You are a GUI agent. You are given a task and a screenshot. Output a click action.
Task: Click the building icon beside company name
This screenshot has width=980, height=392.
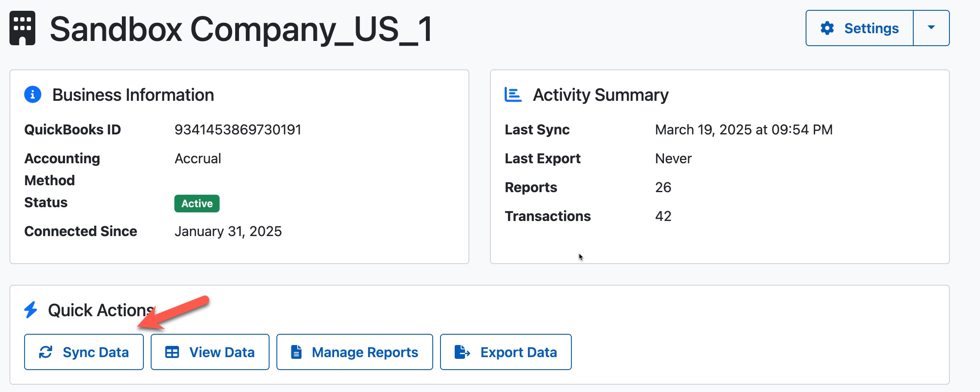point(22,28)
